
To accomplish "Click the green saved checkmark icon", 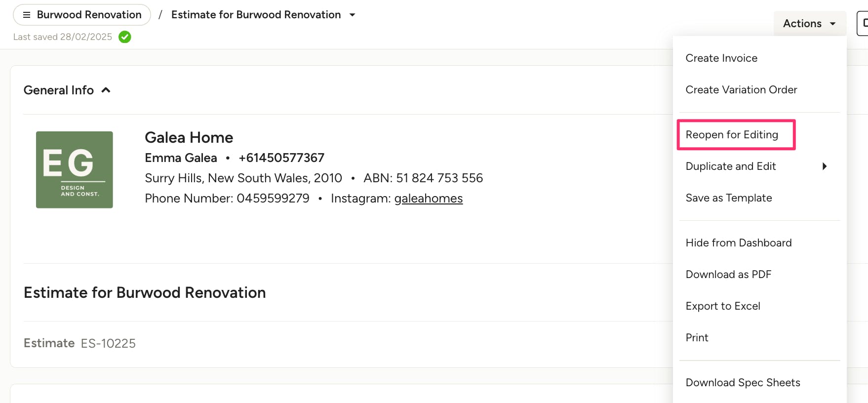I will pos(125,37).
